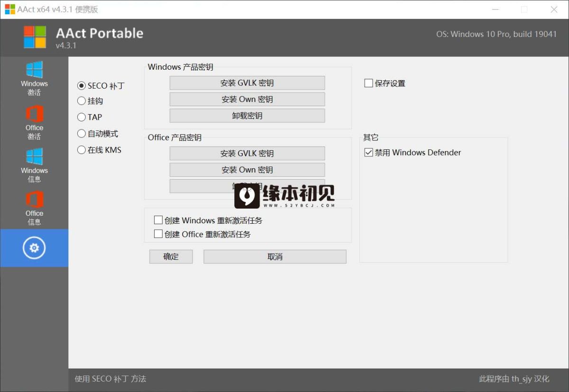
Task: Click 安装 Own 密钥 under Windows 产品密钥
Action: (x=247, y=99)
